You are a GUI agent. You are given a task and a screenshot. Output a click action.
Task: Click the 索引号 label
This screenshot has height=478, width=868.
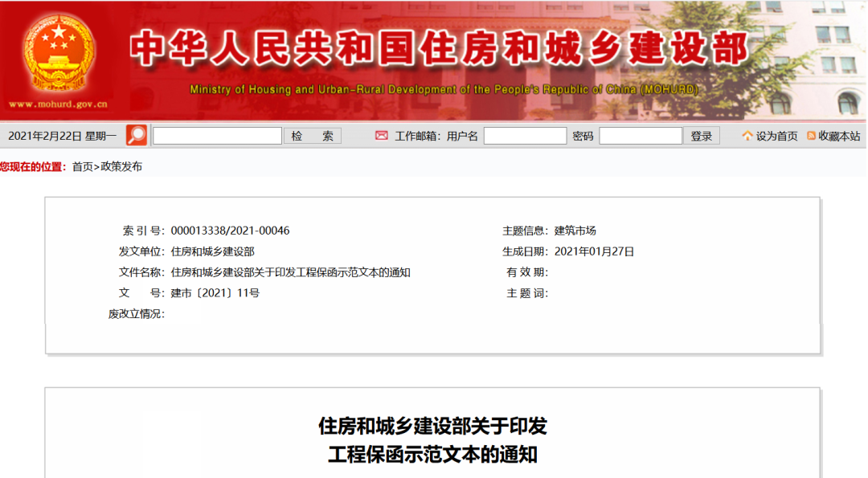(x=143, y=231)
